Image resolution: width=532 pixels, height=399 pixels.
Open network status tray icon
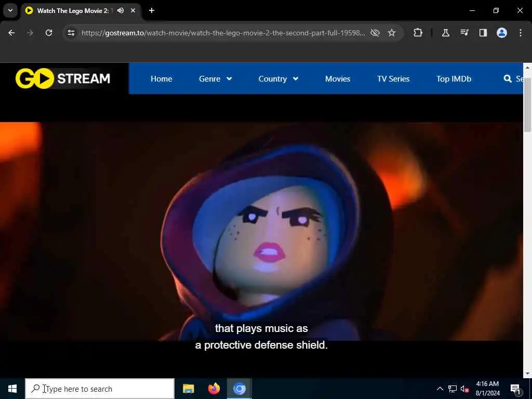tap(453, 389)
